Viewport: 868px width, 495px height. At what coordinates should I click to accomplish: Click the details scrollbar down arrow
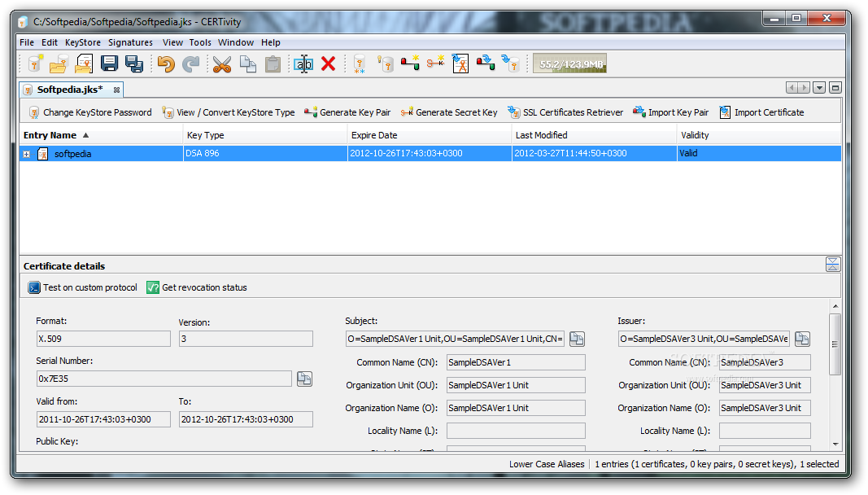pyautogui.click(x=835, y=444)
